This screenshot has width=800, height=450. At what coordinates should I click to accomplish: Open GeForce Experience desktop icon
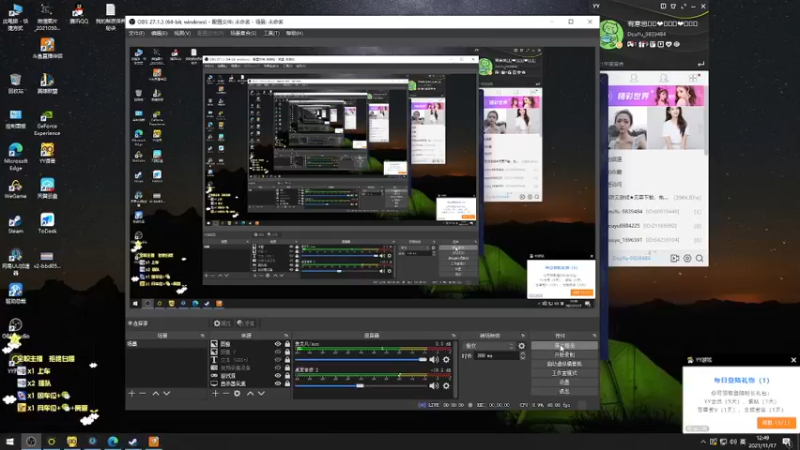point(47,122)
